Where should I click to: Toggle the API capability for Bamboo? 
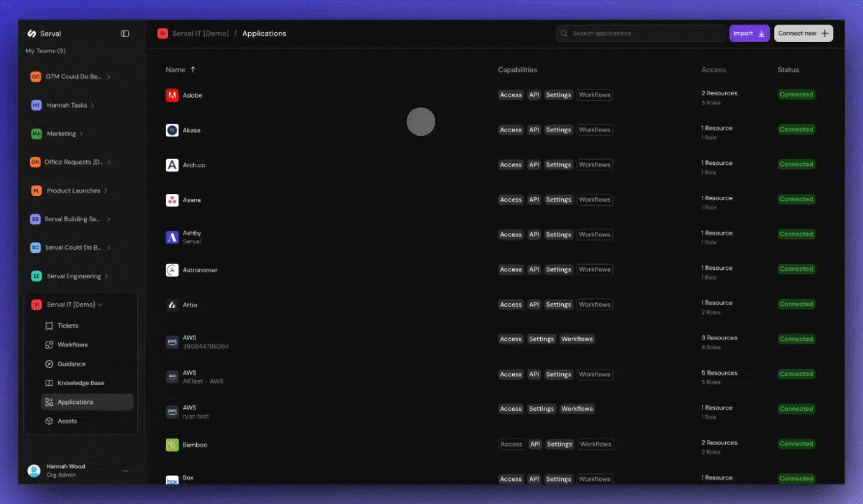[x=534, y=444]
